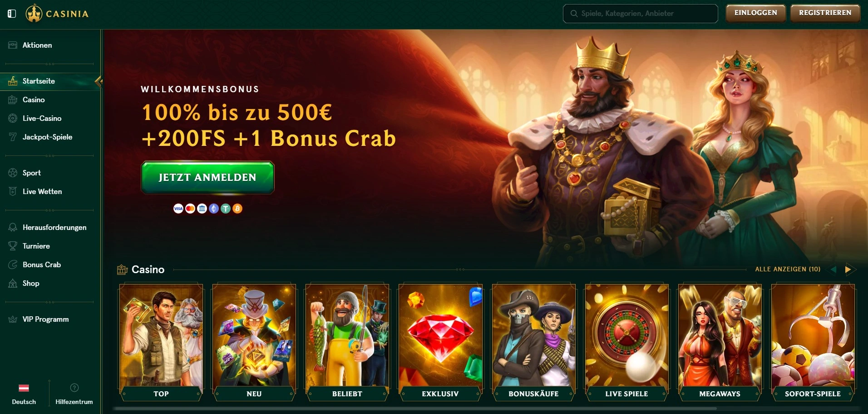Image resolution: width=868 pixels, height=414 pixels.
Task: Click the Live-Casino chip icon
Action: (x=13, y=118)
